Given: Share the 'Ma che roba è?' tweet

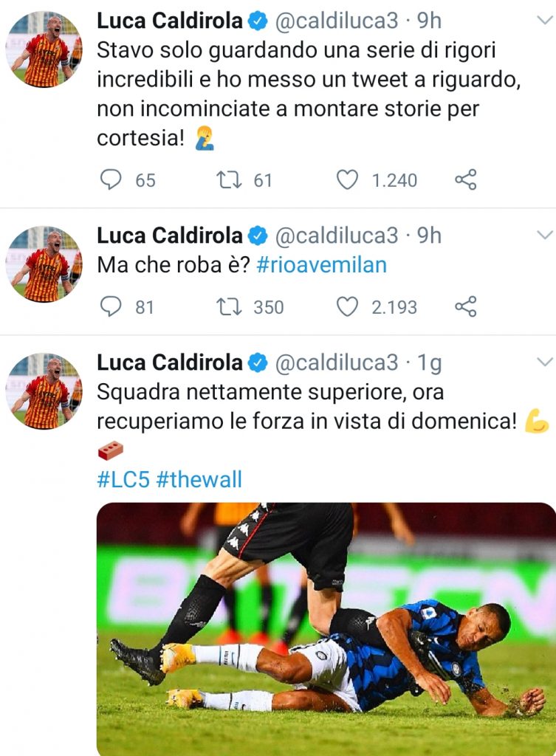Looking at the screenshot, I should 465,306.
